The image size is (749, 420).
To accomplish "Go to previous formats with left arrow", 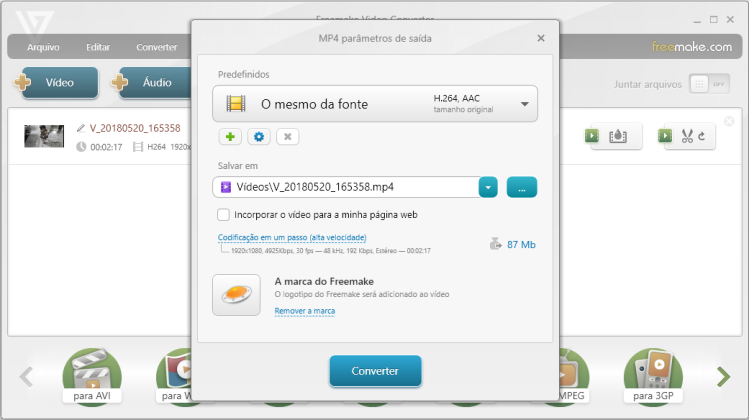I will click(27, 377).
